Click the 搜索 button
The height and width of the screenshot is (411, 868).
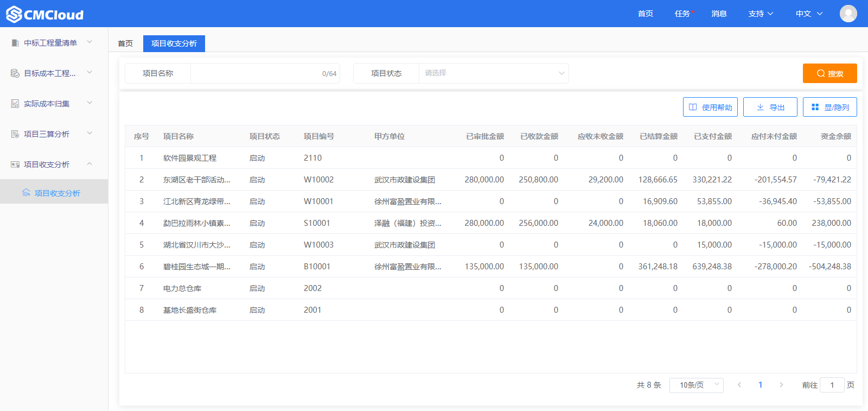(x=830, y=73)
